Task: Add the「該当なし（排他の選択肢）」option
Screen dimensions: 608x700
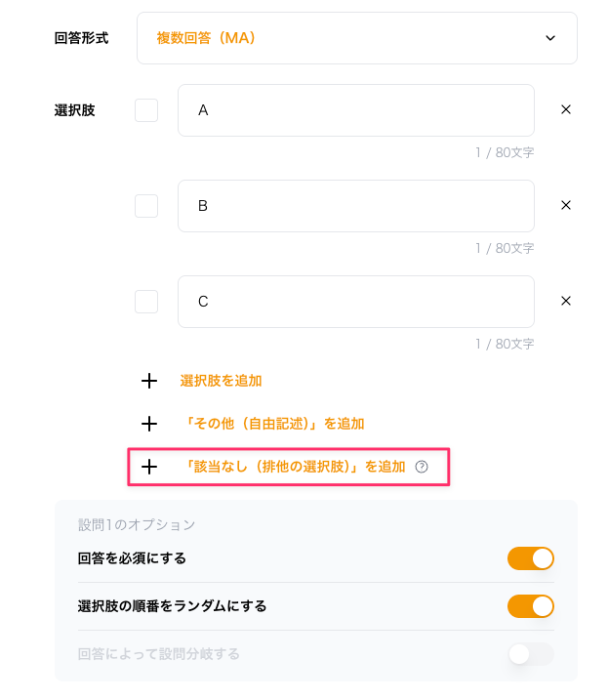Action: coord(294,467)
